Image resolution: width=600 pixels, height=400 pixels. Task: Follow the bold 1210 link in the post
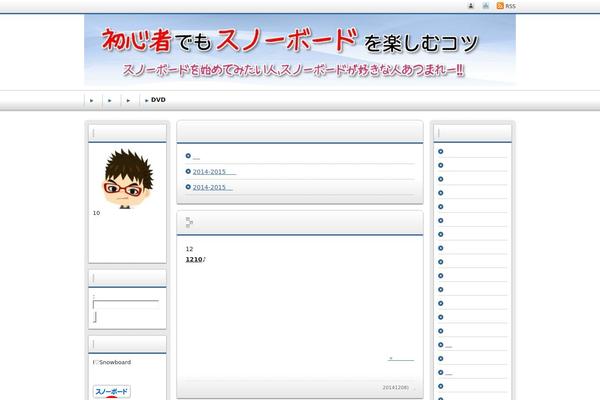(194, 260)
